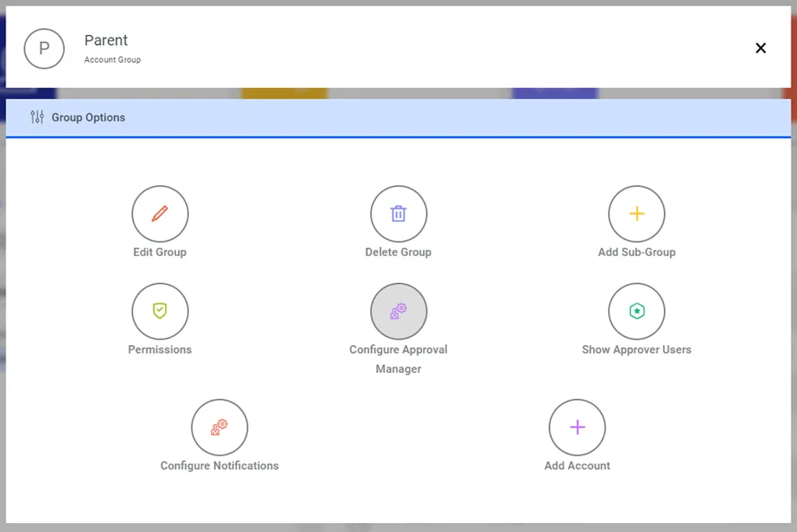Click the 'Configure Approval Manager' label

coord(398,359)
